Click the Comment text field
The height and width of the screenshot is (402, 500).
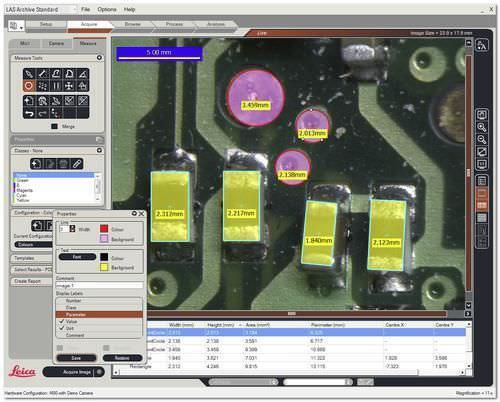[99, 286]
